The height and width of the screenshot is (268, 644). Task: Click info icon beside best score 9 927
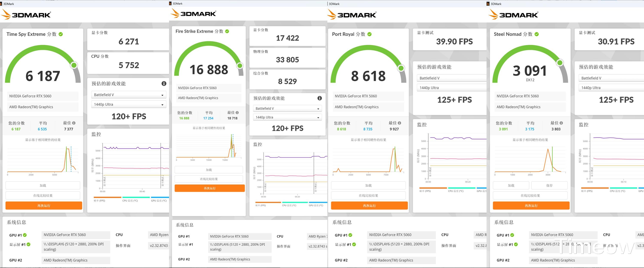pyautogui.click(x=400, y=123)
